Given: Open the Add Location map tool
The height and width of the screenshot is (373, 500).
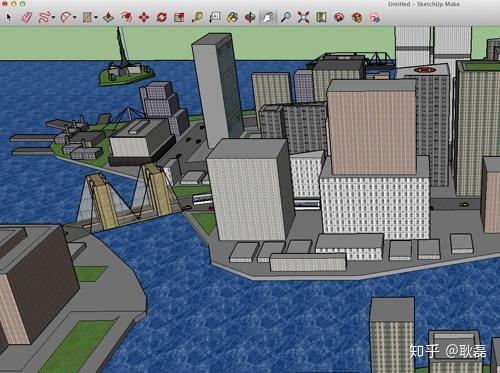Looking at the screenshot, I should tap(321, 17).
